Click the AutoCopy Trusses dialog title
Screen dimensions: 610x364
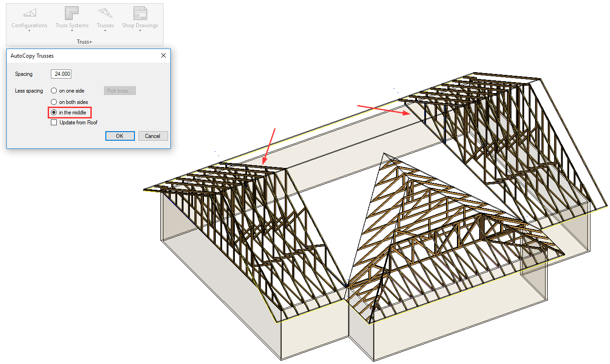tap(32, 56)
